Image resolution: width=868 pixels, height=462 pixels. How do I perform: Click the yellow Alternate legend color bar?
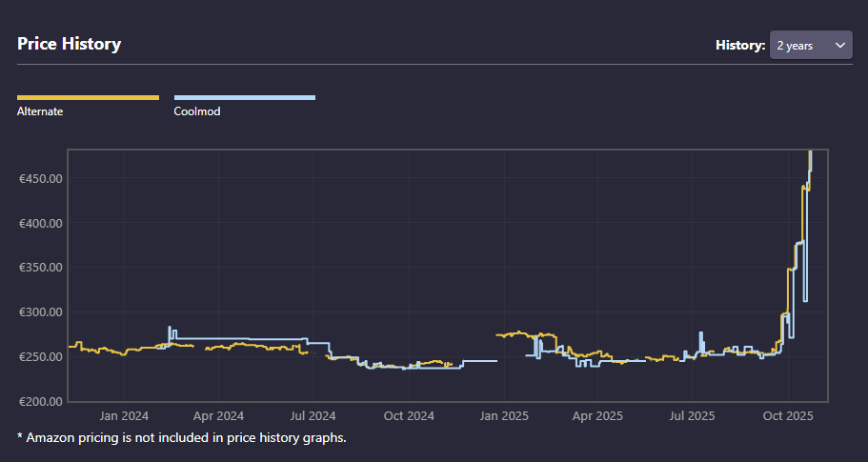click(x=88, y=98)
